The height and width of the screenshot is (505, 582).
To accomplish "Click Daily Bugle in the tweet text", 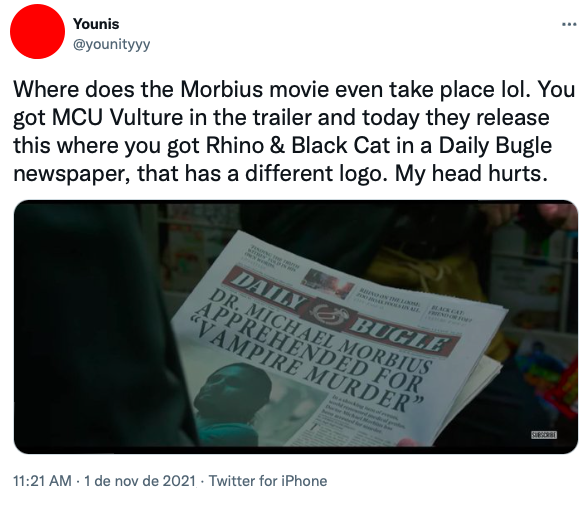I will (495, 145).
